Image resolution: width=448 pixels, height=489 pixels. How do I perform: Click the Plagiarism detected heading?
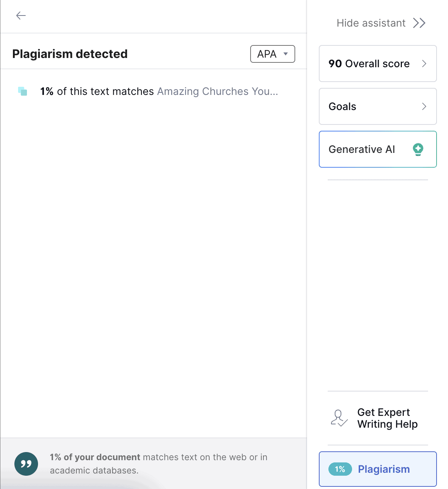(x=70, y=54)
